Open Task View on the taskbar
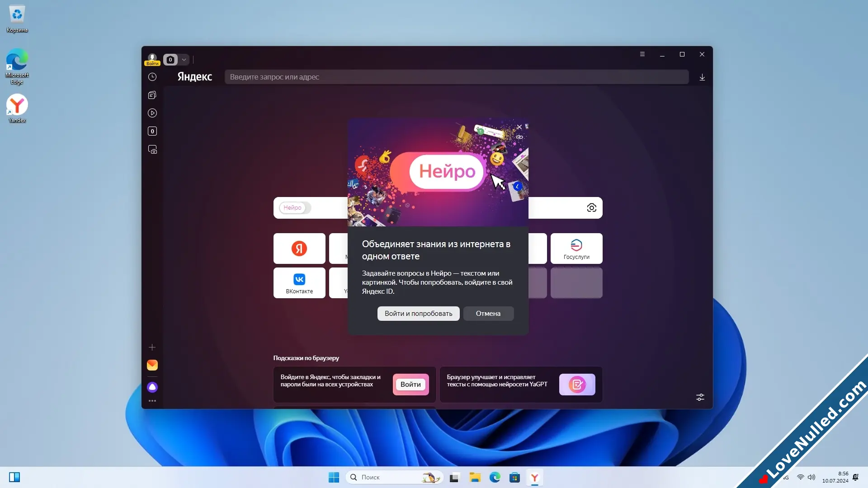The height and width of the screenshot is (488, 868). pyautogui.click(x=454, y=477)
